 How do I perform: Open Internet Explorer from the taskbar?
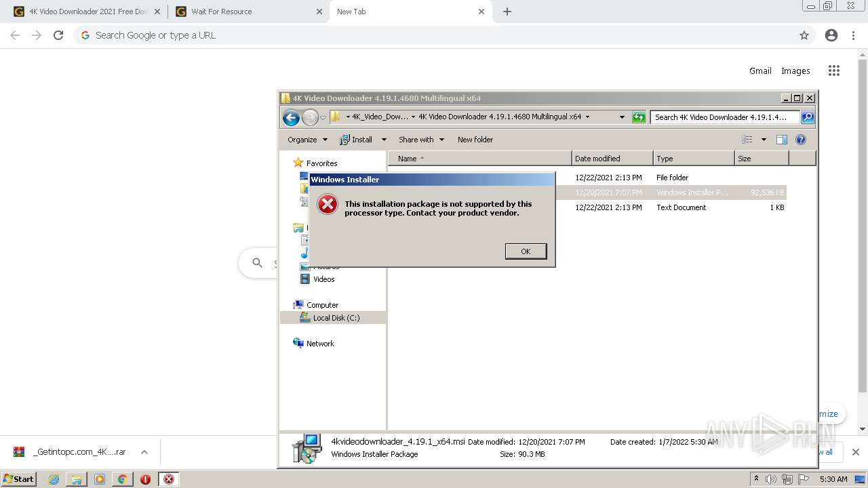[x=54, y=479]
